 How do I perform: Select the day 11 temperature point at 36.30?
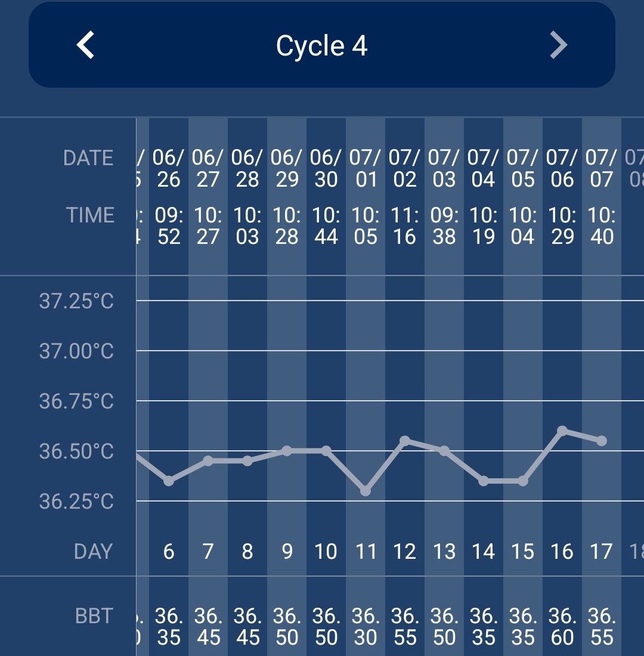pyautogui.click(x=366, y=491)
